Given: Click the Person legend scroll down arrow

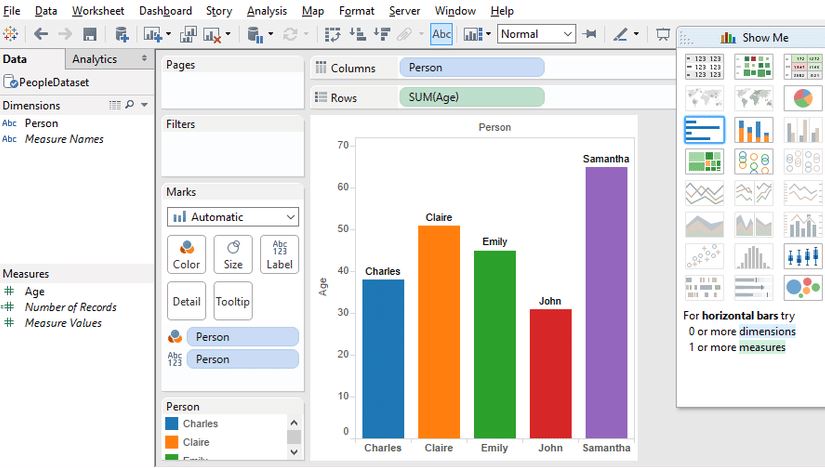Looking at the screenshot, I should point(294,452).
